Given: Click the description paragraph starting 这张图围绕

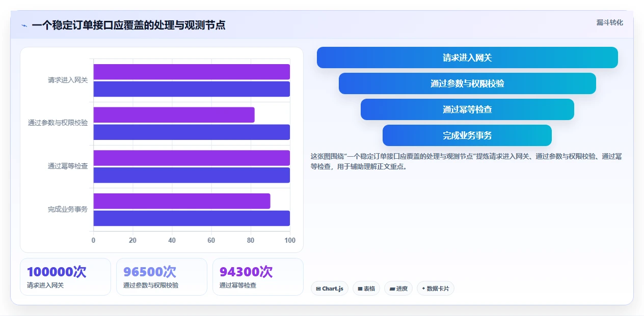Looking at the screenshot, I should [466, 161].
